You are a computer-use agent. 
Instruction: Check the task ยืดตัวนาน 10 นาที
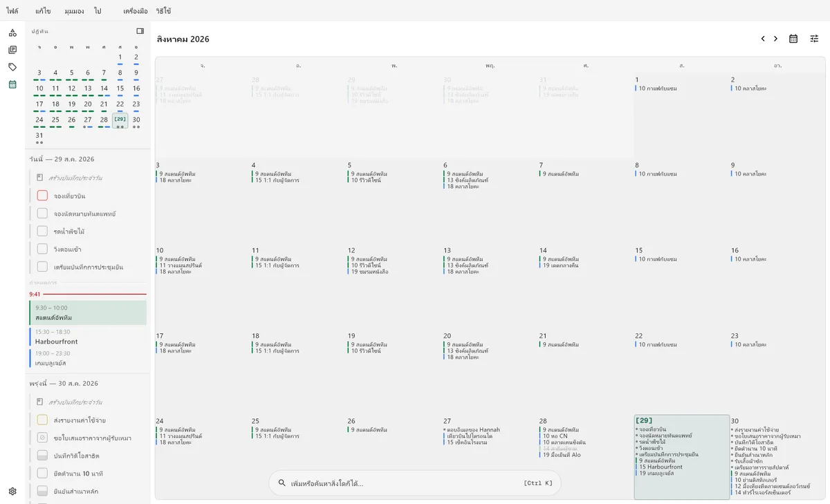(x=42, y=474)
